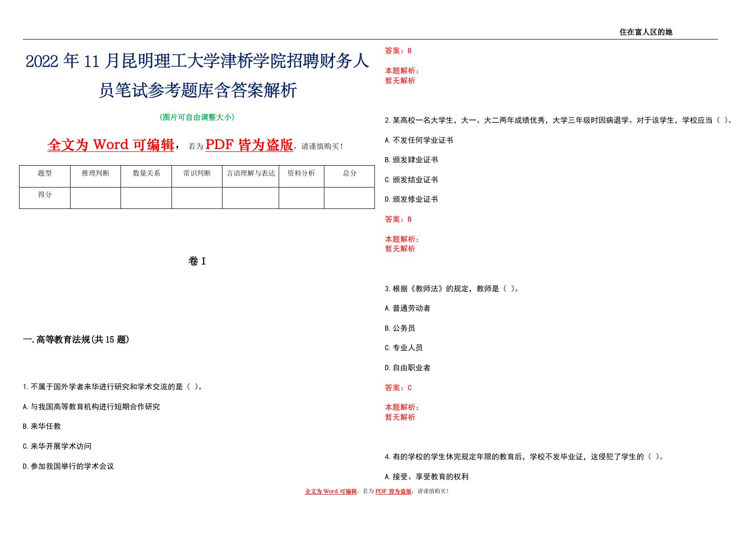Screen dimensions: 756x534
Task: Click the 得分 row label cell
Action: click(45, 198)
